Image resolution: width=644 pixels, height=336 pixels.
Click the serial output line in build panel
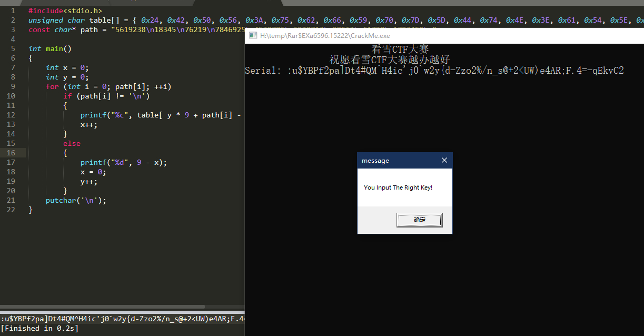pyautogui.click(x=123, y=319)
